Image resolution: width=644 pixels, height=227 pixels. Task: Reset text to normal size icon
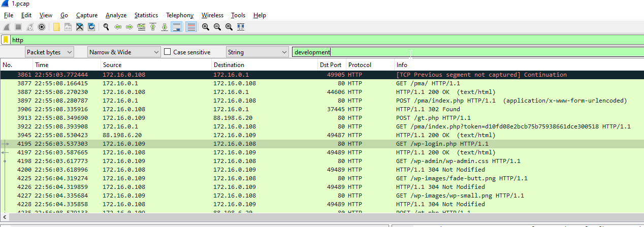229,27
